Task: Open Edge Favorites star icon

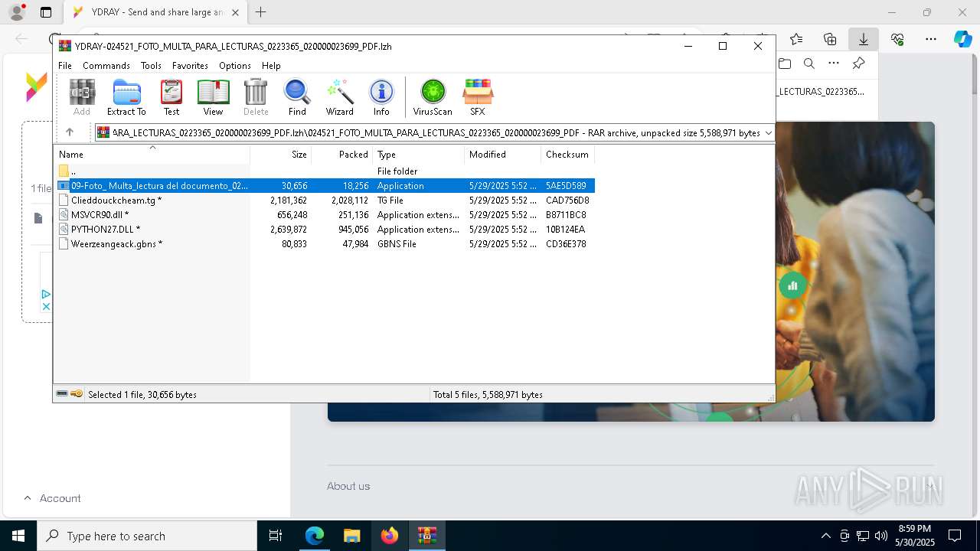Action: 796,39
